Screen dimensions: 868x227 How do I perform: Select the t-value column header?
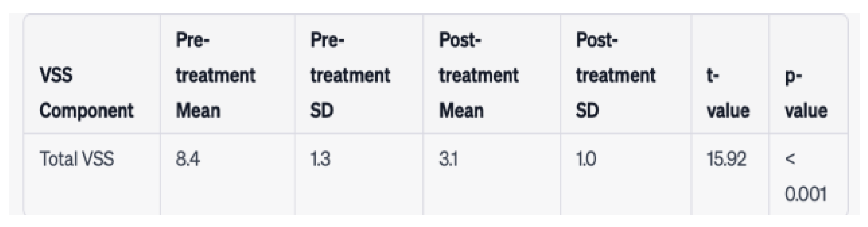728,93
